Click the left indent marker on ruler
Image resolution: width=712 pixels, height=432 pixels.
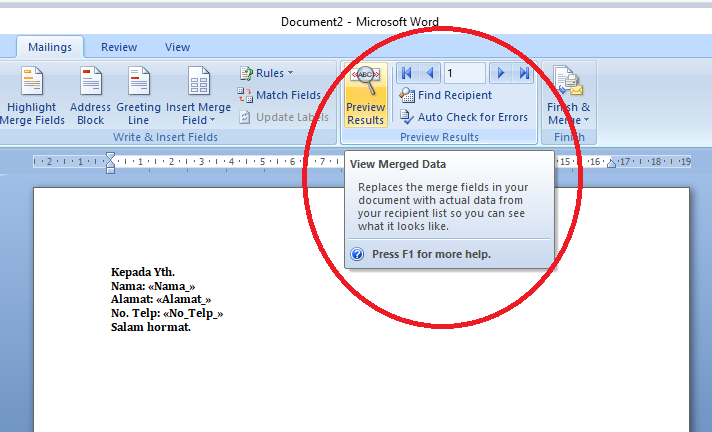(110, 169)
